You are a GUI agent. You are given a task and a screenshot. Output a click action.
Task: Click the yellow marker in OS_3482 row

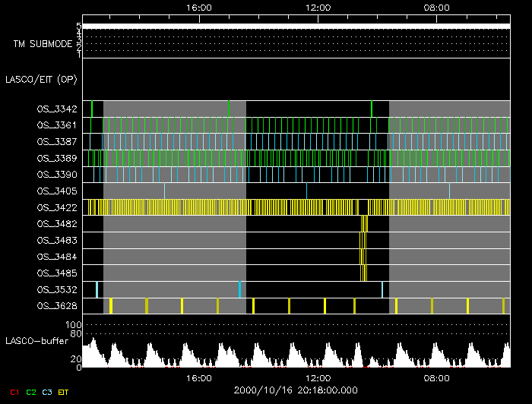click(365, 224)
